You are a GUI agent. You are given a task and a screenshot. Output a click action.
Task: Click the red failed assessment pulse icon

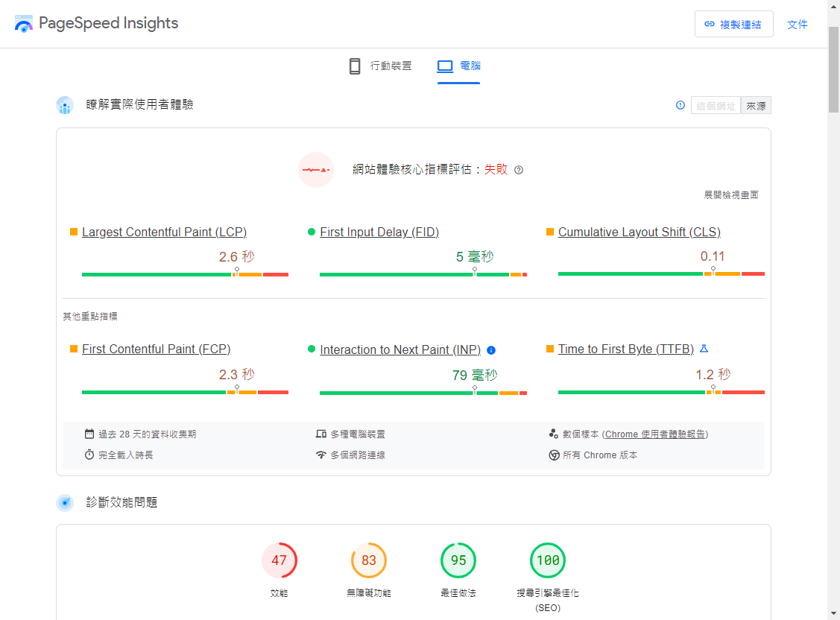click(316, 170)
